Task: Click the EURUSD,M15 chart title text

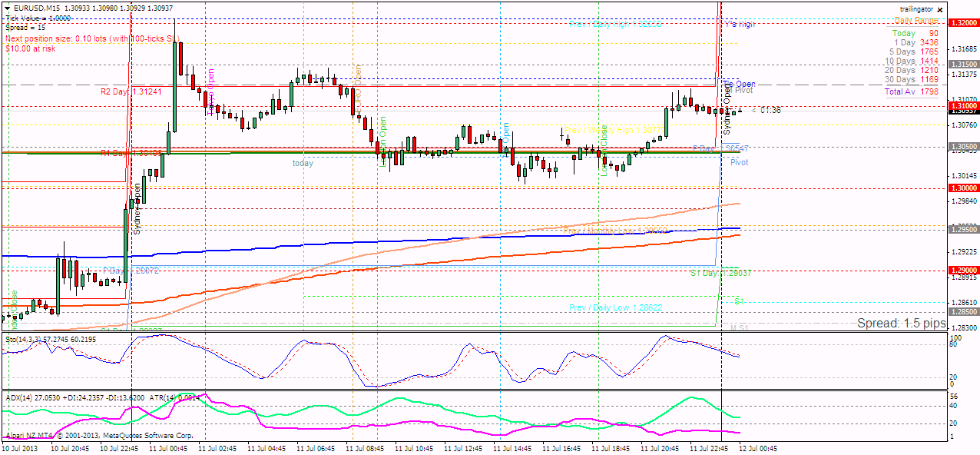Action: (38, 8)
